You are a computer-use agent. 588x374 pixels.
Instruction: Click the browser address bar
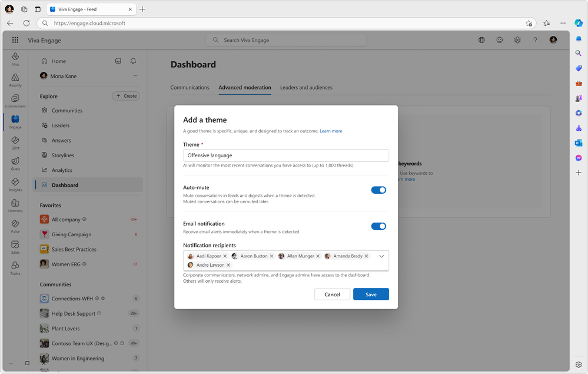(x=287, y=23)
